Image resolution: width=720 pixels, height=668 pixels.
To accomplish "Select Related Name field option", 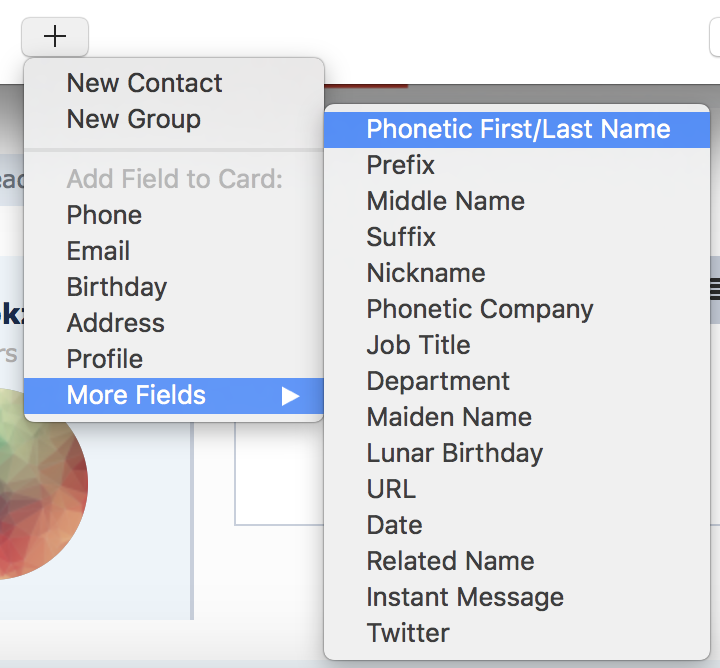I will point(450,561).
